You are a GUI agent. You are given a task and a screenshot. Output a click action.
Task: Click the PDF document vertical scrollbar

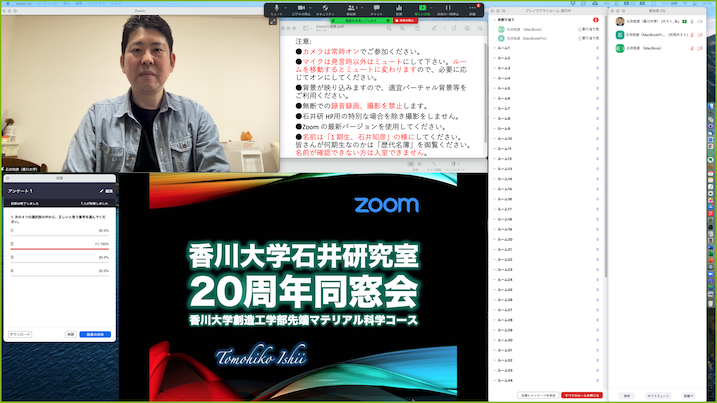pos(486,91)
